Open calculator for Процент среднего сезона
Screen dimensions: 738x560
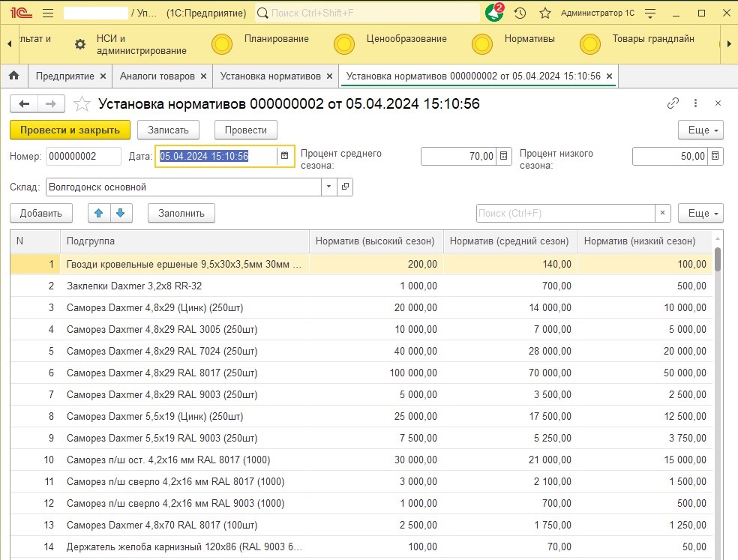[504, 156]
